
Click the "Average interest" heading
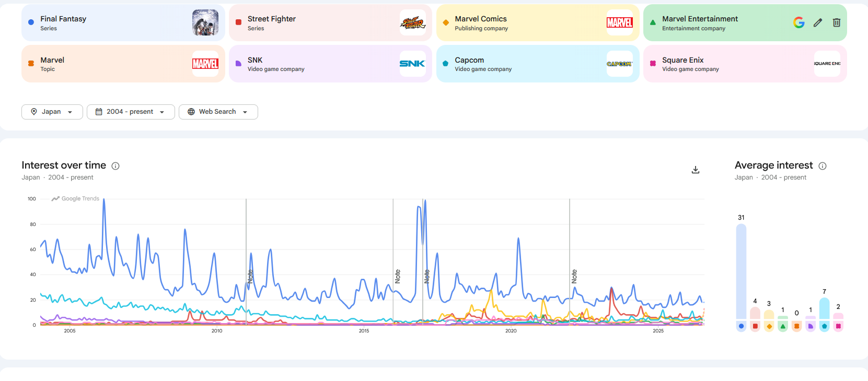pyautogui.click(x=773, y=165)
